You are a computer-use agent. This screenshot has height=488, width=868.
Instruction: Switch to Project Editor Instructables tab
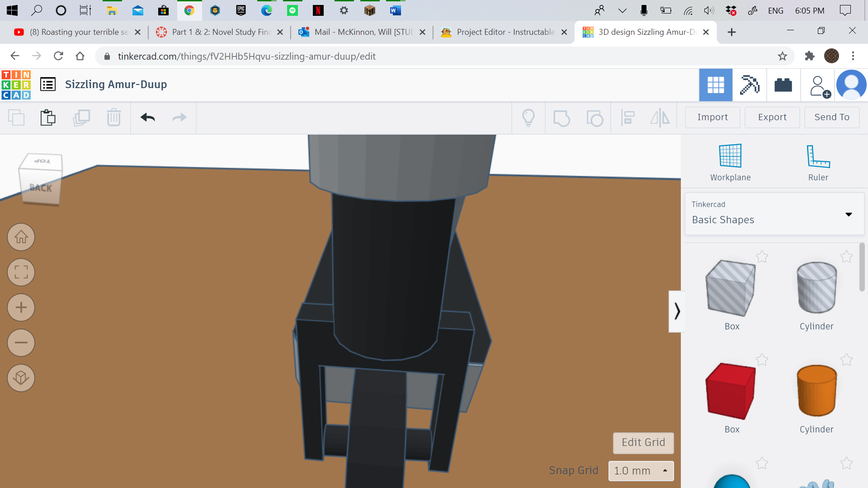(x=504, y=32)
